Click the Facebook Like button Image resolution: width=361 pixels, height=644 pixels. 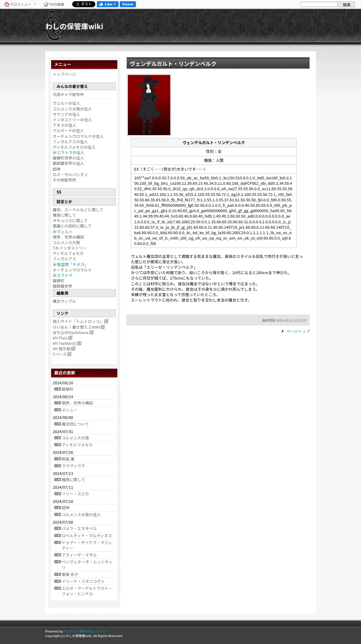[107, 4]
